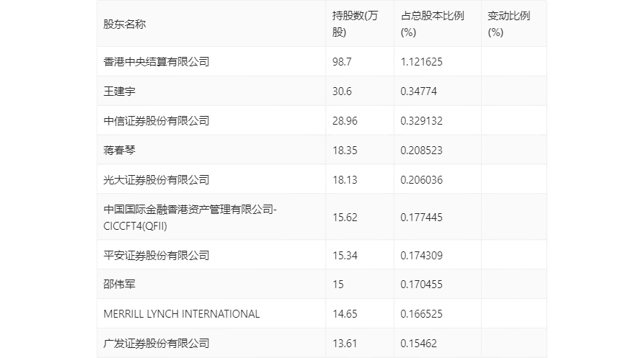Click holding value 18.13
Viewport: 644px width, 358px height.
[345, 179]
